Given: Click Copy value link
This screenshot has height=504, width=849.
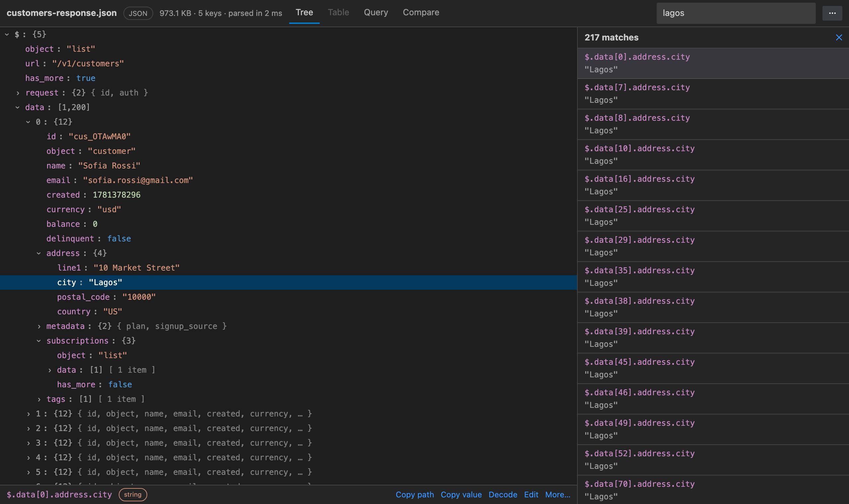Looking at the screenshot, I should [461, 494].
